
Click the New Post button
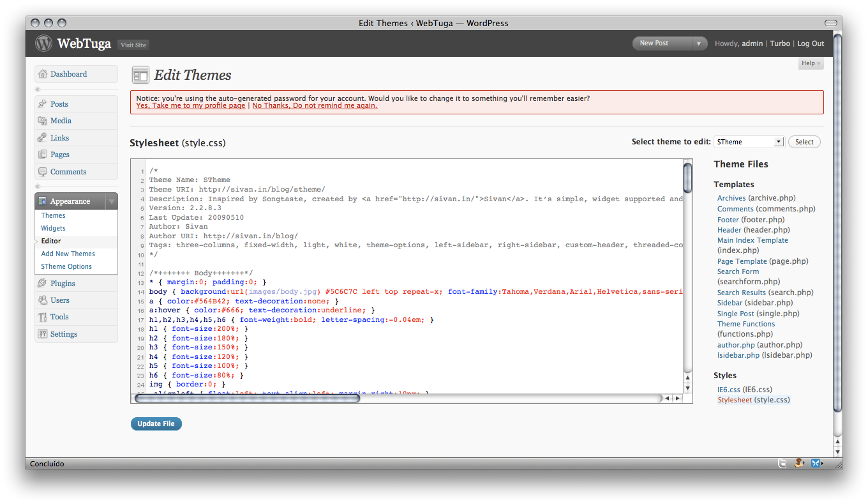click(662, 43)
